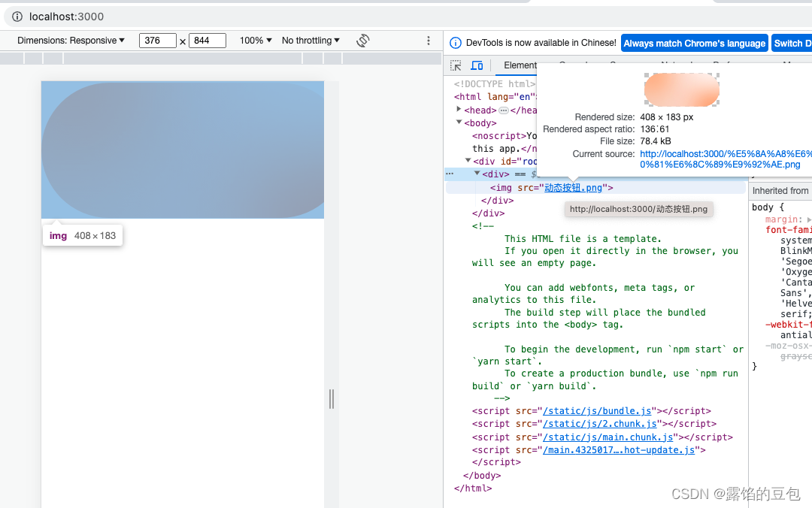Open the three dots beside selected div
The width and height of the screenshot is (812, 508).
450,174
